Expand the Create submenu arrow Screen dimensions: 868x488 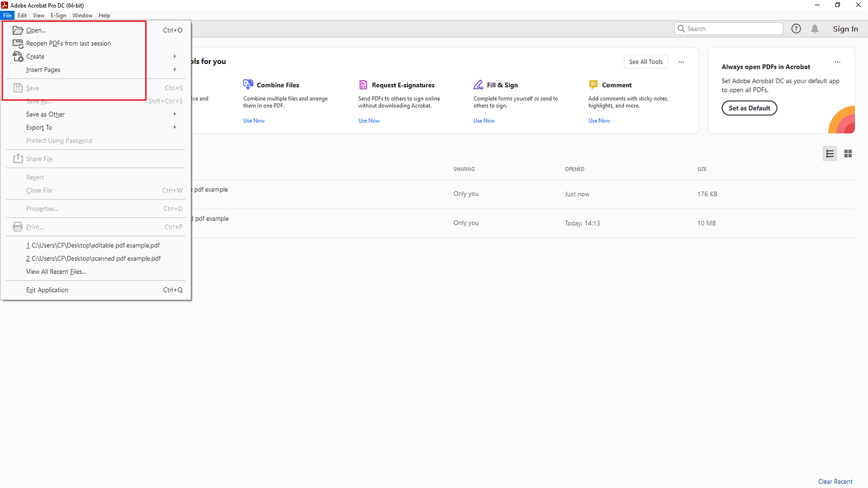175,56
